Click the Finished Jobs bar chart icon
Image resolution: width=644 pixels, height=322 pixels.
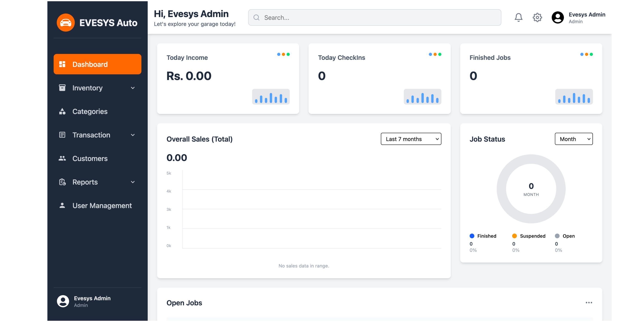click(574, 97)
